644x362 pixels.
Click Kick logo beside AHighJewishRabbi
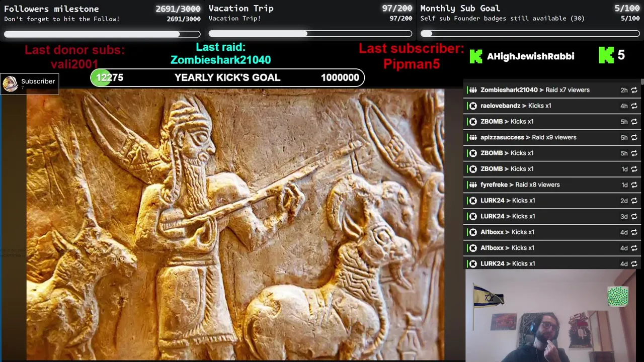click(x=475, y=56)
